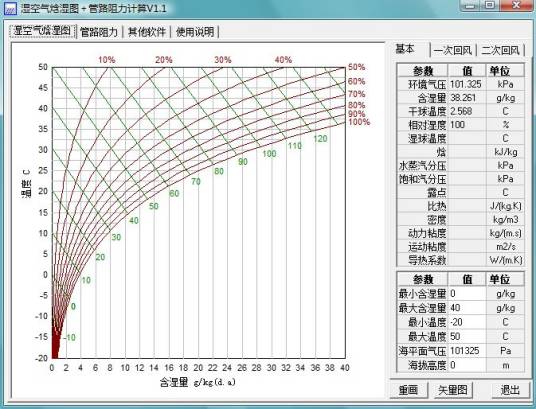Click the 参数 header in upper table
This screenshot has width=536, height=409.
coord(423,71)
